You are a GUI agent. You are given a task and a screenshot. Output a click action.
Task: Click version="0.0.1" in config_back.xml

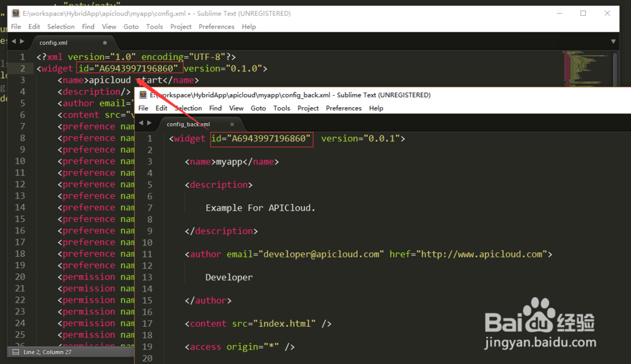tap(360, 138)
